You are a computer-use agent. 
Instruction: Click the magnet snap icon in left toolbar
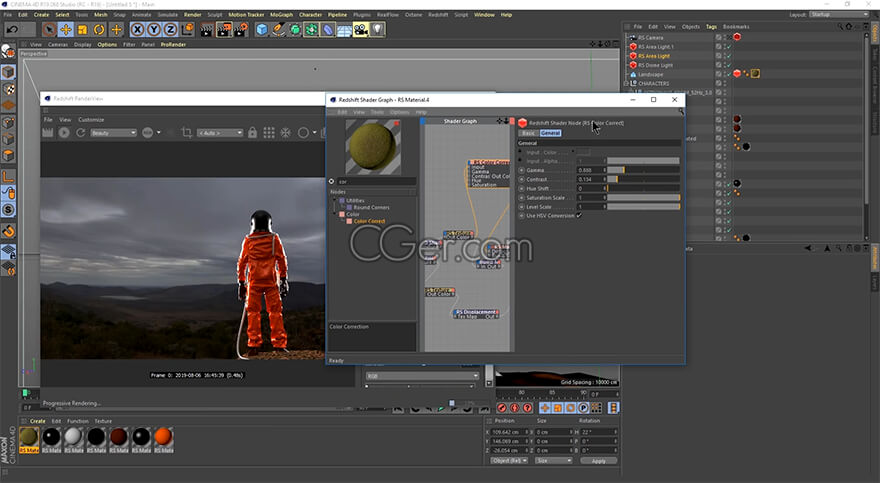(8, 231)
